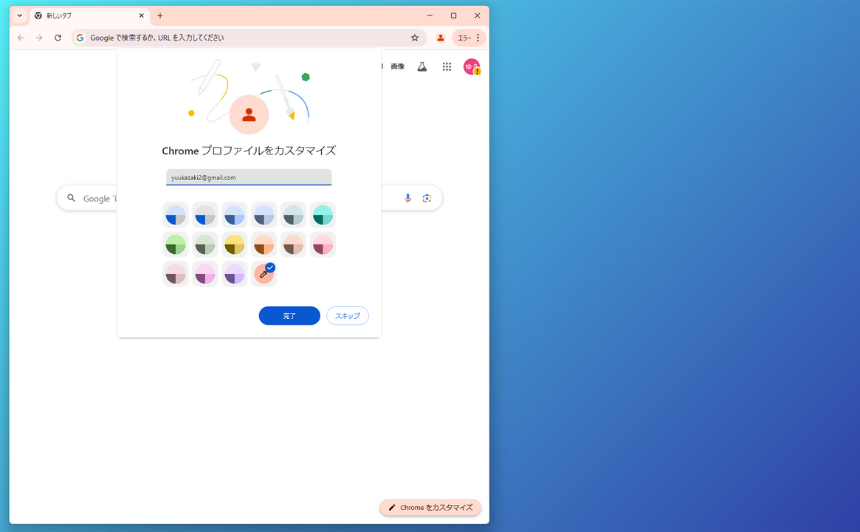Click the voice search microphone icon
860x532 pixels.
(x=407, y=198)
